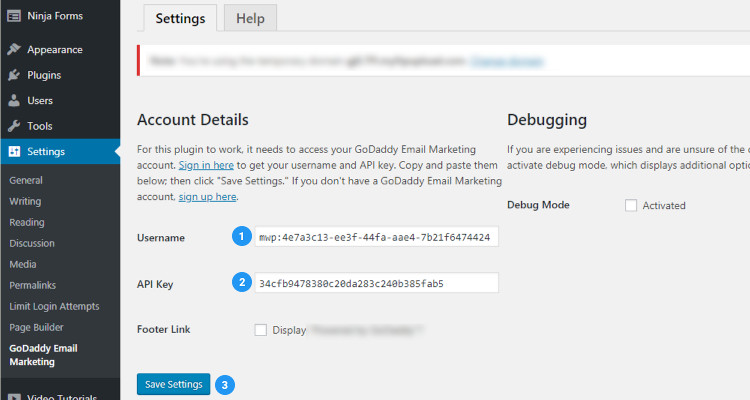750x400 pixels.
Task: Open Page Builder submenu
Action: pyautogui.click(x=36, y=328)
